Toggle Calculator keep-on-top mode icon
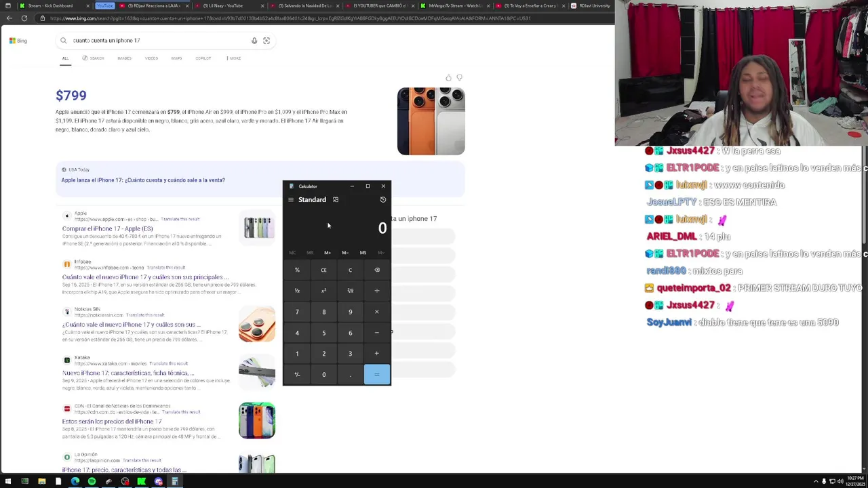This screenshot has height=488, width=868. [x=336, y=200]
